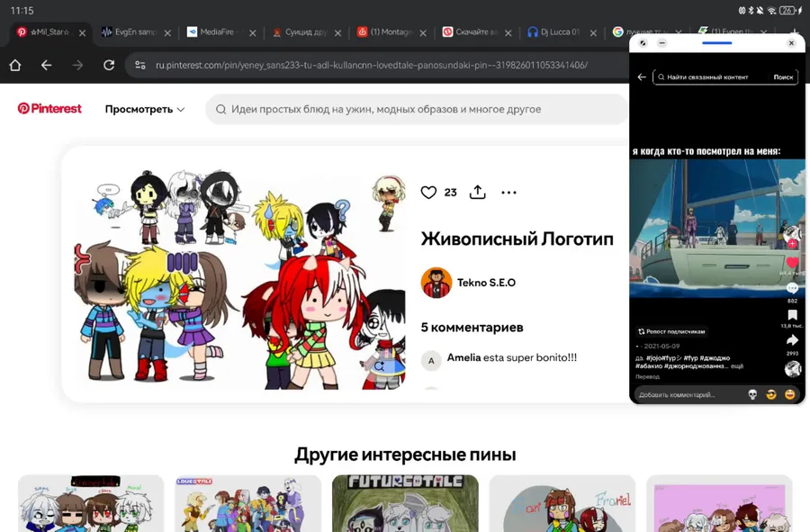
Task: Switch to the (1) Montage tab
Action: (385, 32)
